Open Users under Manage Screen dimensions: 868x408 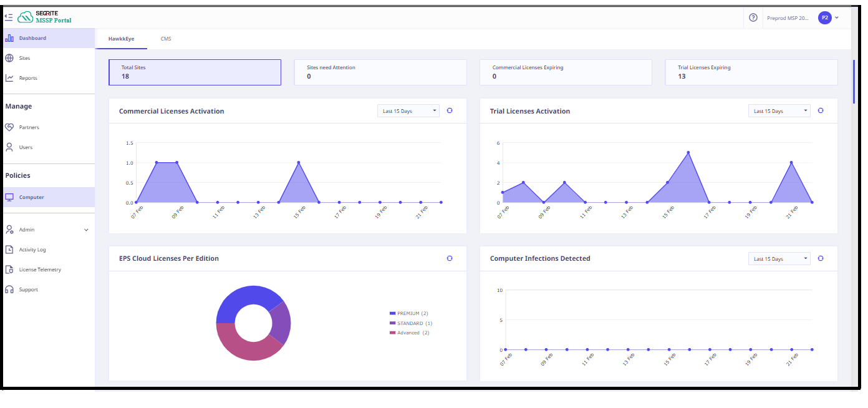47,147
